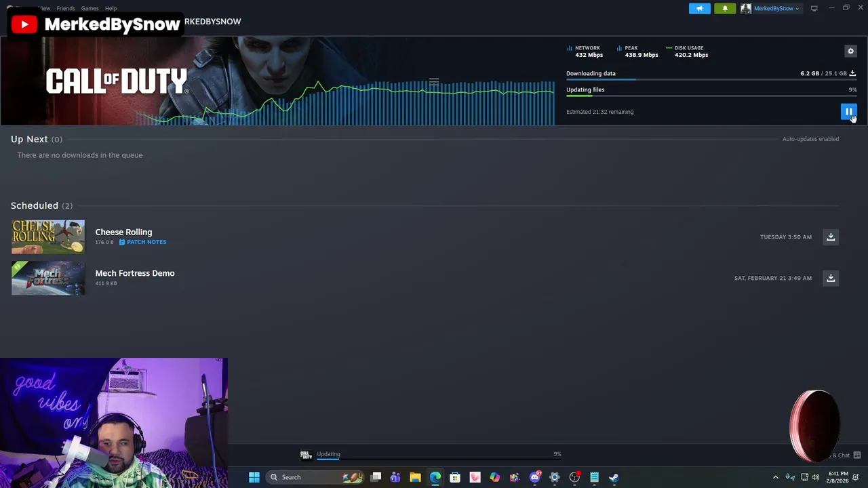Image resolution: width=868 pixels, height=488 pixels.
Task: Click the 411.9 KB size text
Action: pyautogui.click(x=106, y=283)
